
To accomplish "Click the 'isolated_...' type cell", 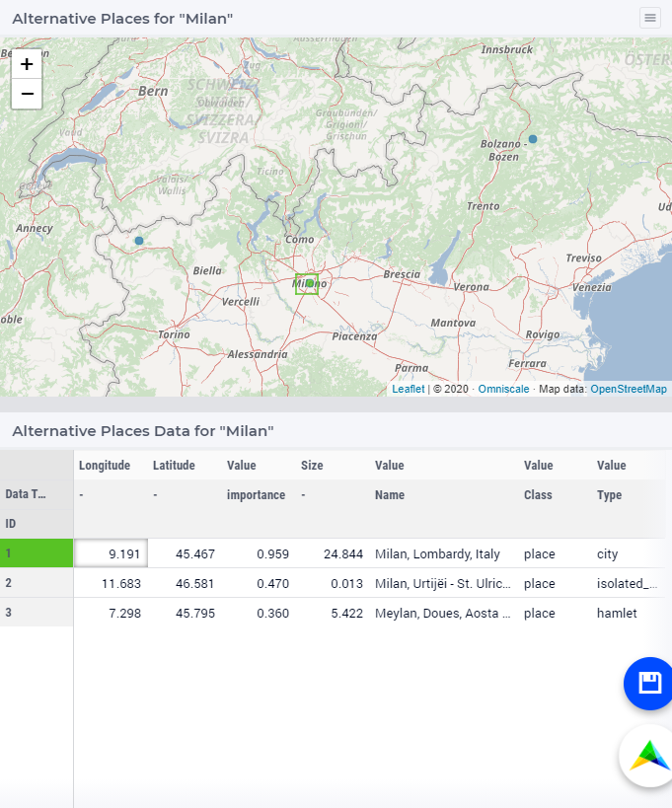I will [629, 583].
